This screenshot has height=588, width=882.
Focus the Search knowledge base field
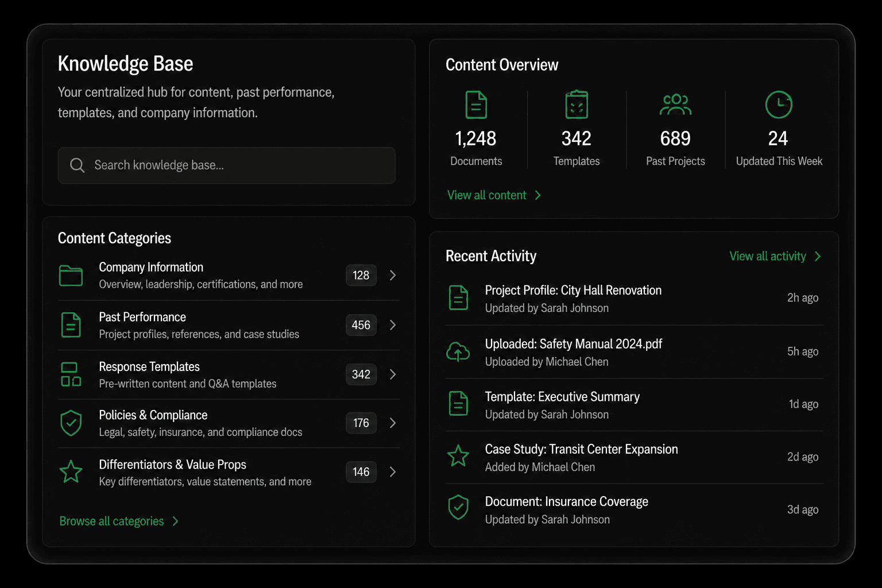tap(226, 165)
